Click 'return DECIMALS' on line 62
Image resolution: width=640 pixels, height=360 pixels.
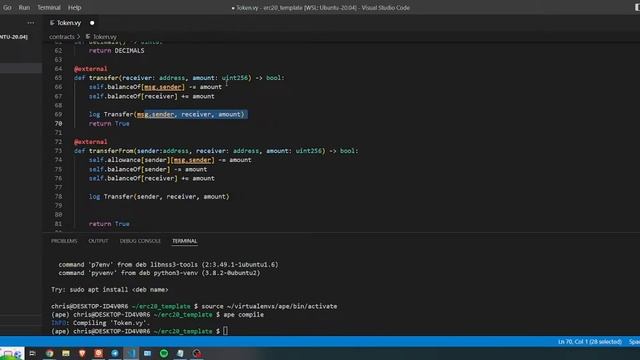(116, 51)
